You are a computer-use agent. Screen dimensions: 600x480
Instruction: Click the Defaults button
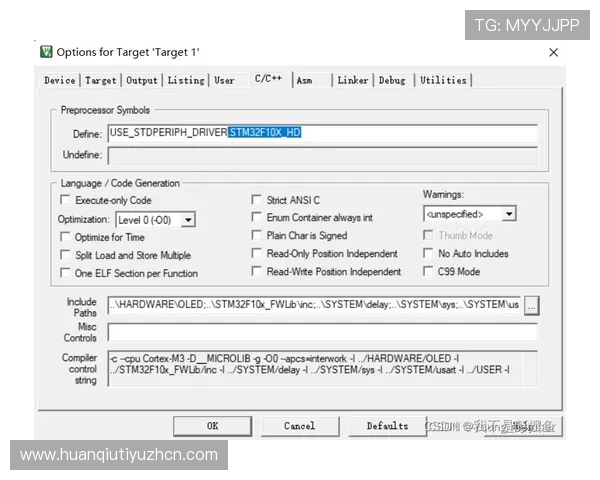[x=387, y=426]
